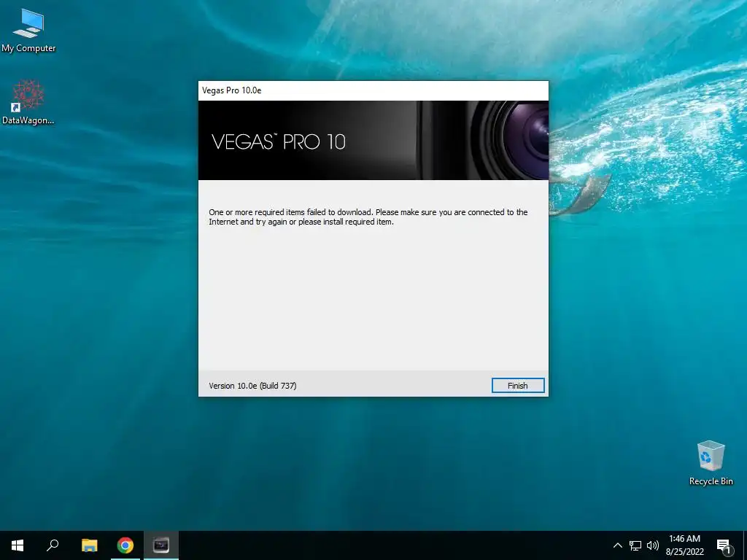Show hidden system tray icons
This screenshot has width=747, height=560.
click(x=617, y=545)
